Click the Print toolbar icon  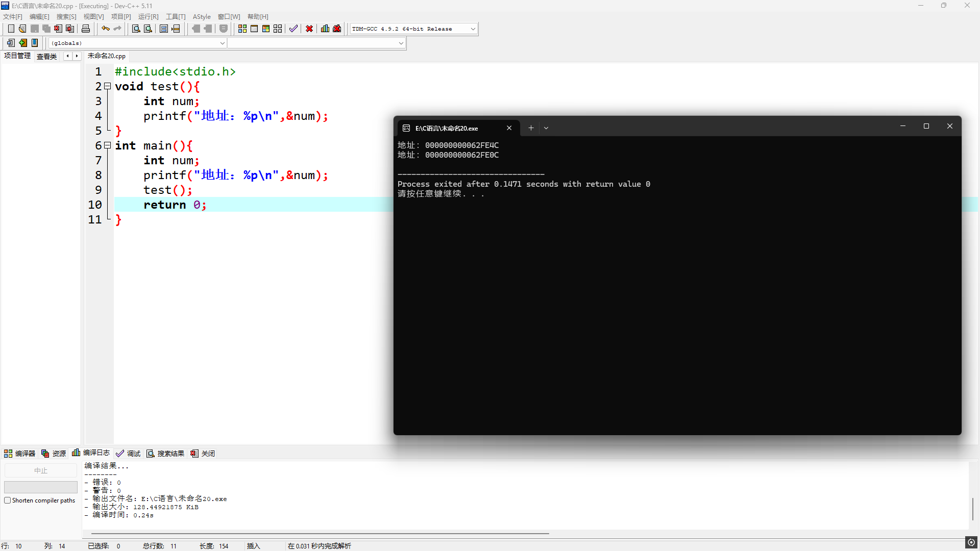tap(86, 29)
